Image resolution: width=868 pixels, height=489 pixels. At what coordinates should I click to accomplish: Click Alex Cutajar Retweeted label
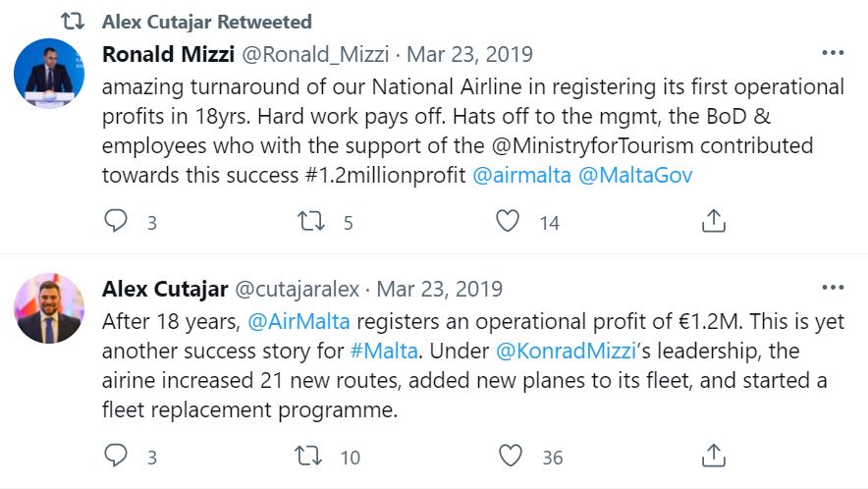pyautogui.click(x=207, y=21)
